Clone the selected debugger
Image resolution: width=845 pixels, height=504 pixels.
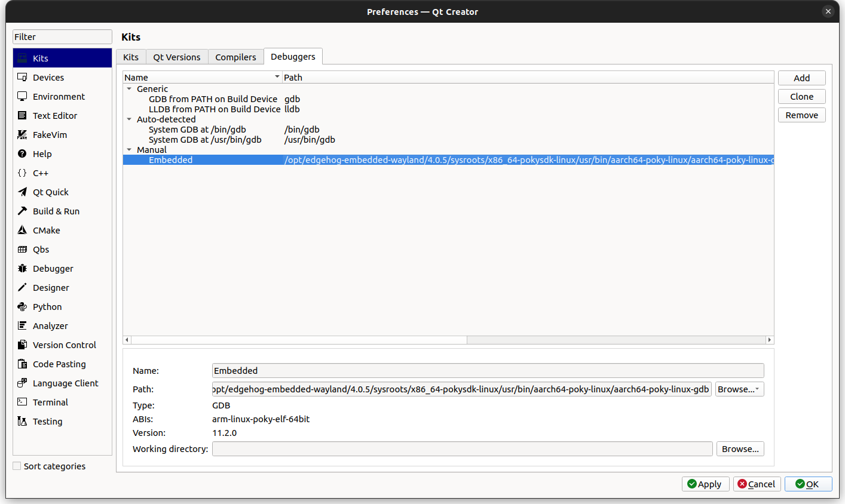[x=801, y=96]
